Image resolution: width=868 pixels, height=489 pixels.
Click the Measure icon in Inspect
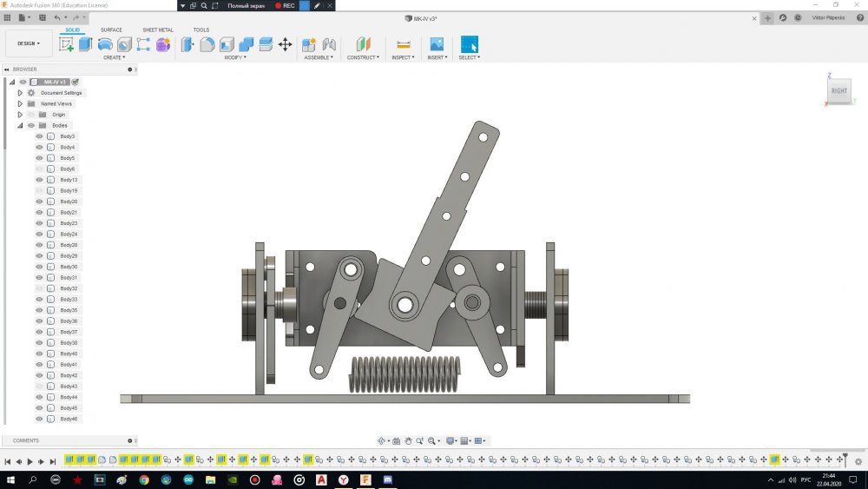pyautogui.click(x=403, y=44)
